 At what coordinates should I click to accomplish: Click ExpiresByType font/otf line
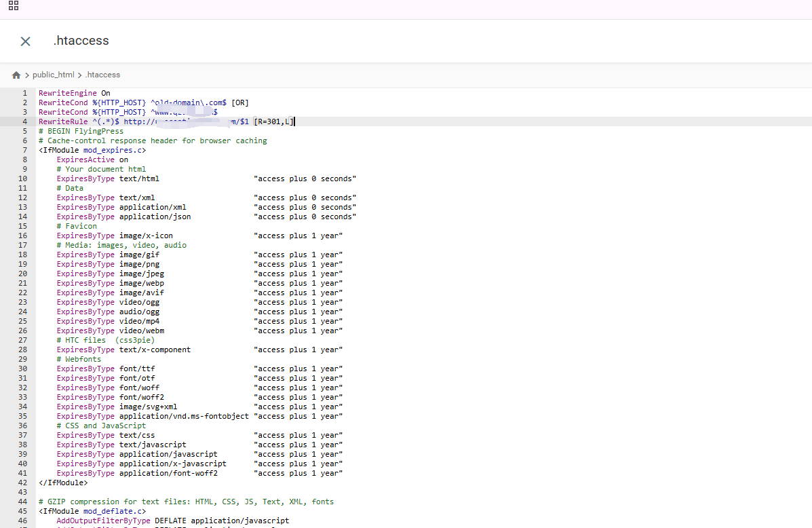tap(200, 378)
